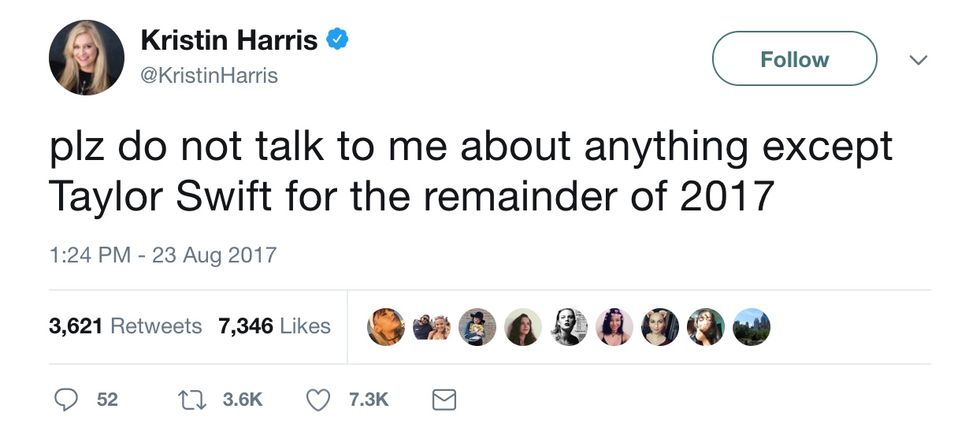The height and width of the screenshot is (428, 980).
Task: Click the 3.6K retweet count
Action: pos(242,399)
